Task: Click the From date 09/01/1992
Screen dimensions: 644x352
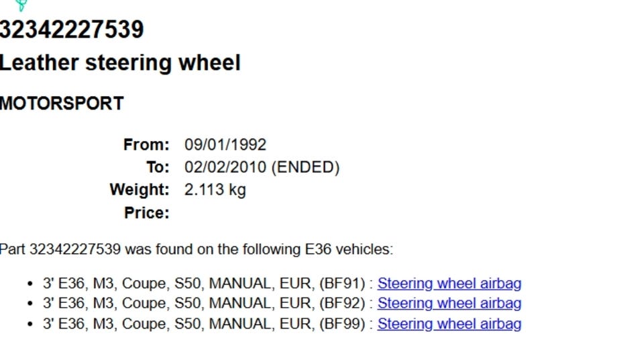Action: coord(225,144)
